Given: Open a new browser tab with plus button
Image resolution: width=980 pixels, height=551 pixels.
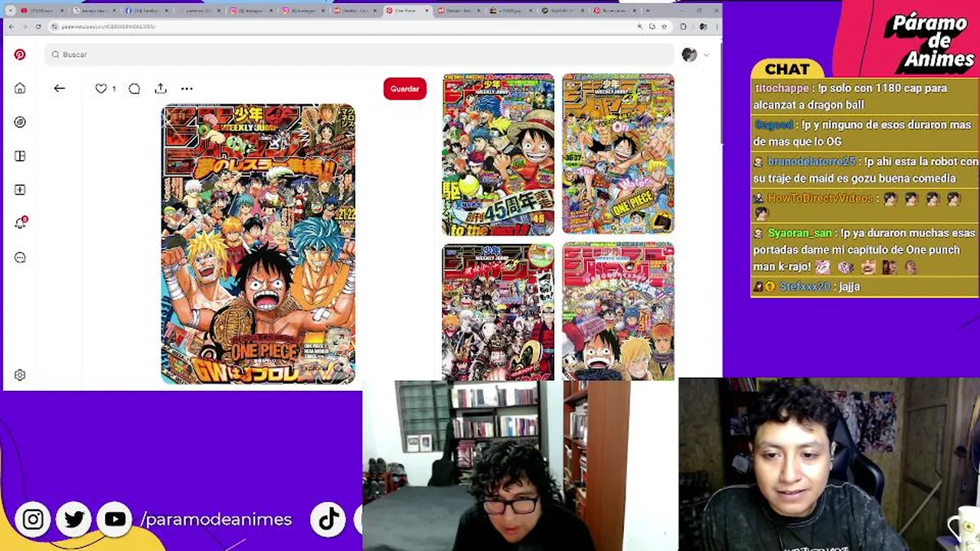Looking at the screenshot, I should [x=648, y=11].
